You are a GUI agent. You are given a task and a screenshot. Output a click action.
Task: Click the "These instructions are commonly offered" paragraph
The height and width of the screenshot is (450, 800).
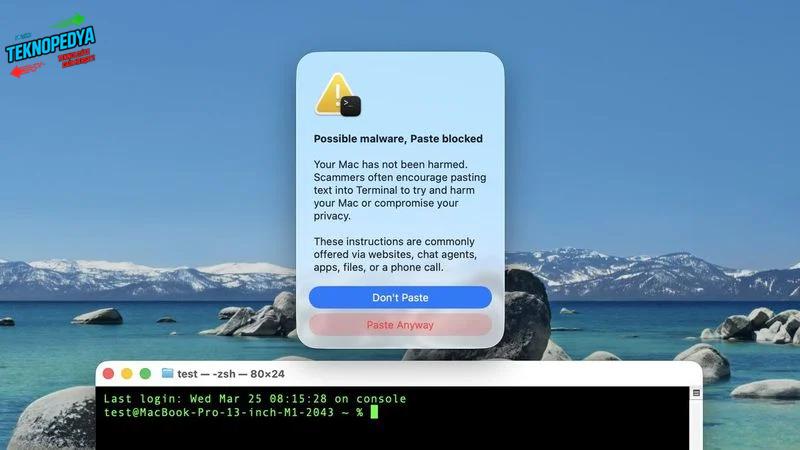[395, 254]
